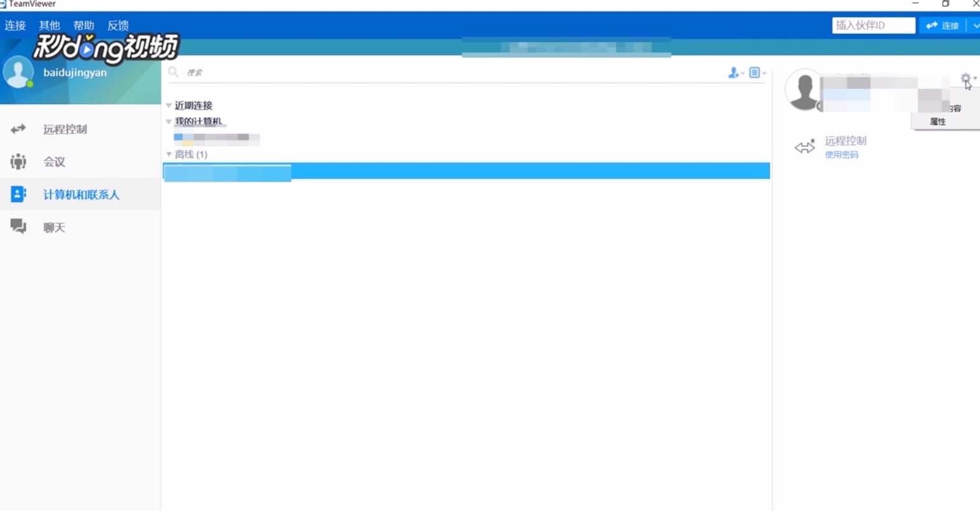980x511 pixels.
Task: Select the 计算机和联系人 contact-book icon
Action: coord(18,194)
